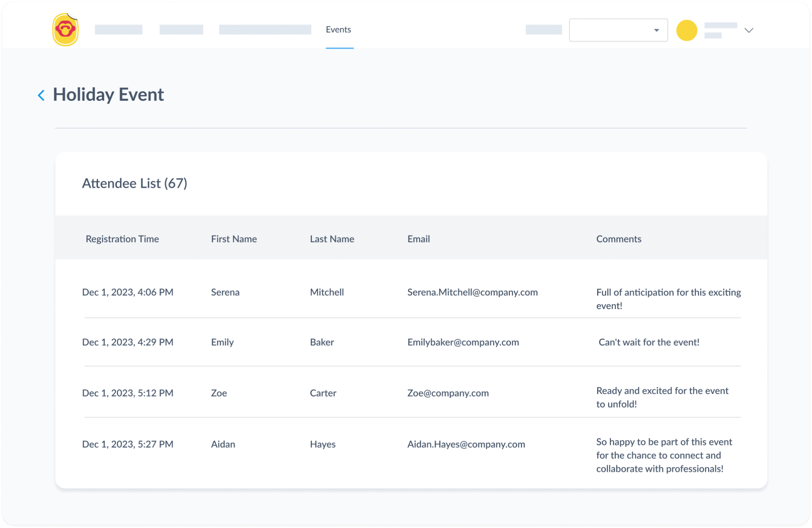Click Emilybaker@company.com email address
The image size is (812, 528).
click(463, 342)
